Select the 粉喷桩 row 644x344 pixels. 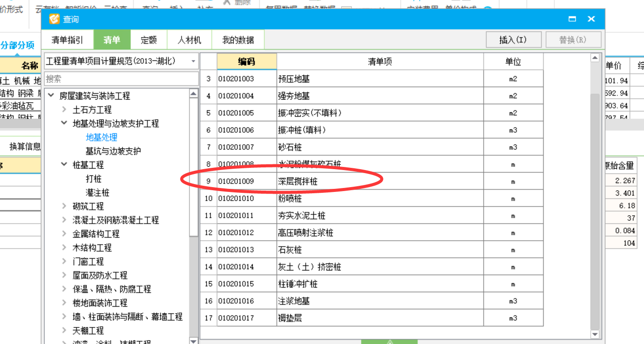click(372, 199)
